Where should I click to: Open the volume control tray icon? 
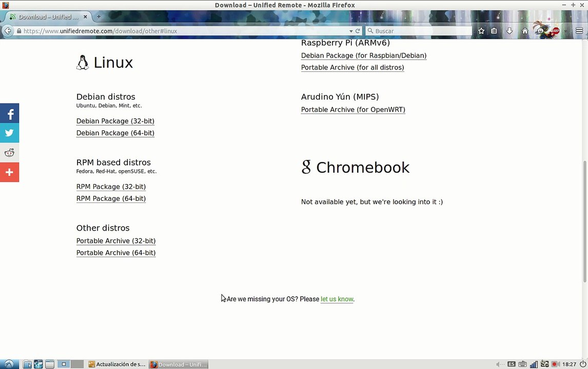pyautogui.click(x=500, y=364)
